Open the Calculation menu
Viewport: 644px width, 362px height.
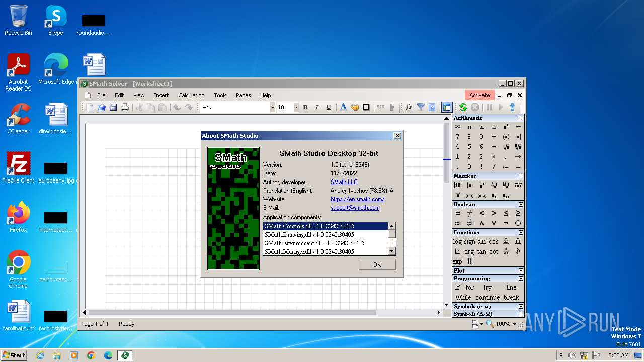coord(191,95)
